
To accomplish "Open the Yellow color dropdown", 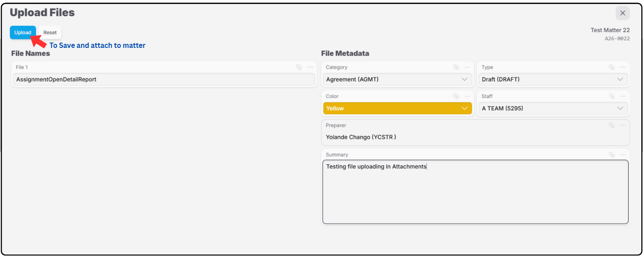I will (397, 108).
